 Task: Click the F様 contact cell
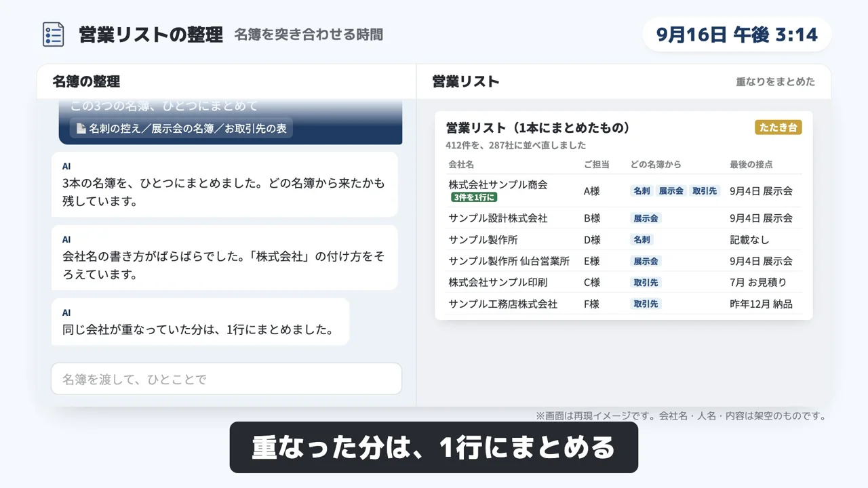click(x=591, y=304)
